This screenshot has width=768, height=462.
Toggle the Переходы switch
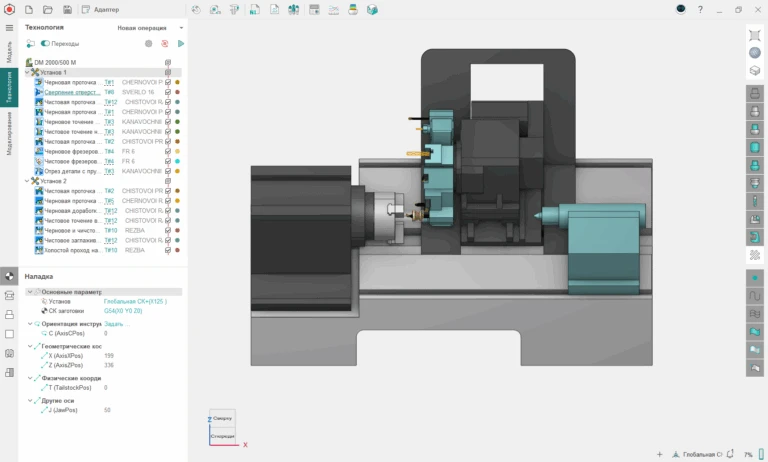[45, 44]
